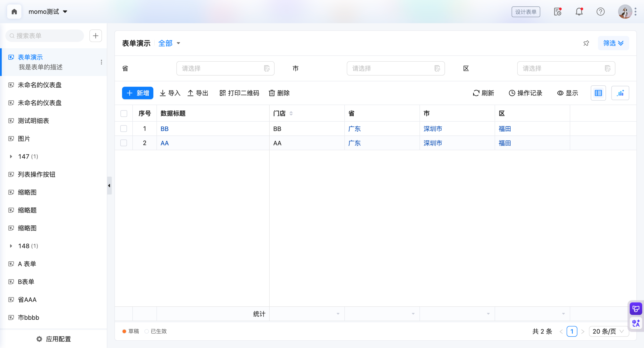Click the 搜索表单 search field

coord(45,36)
